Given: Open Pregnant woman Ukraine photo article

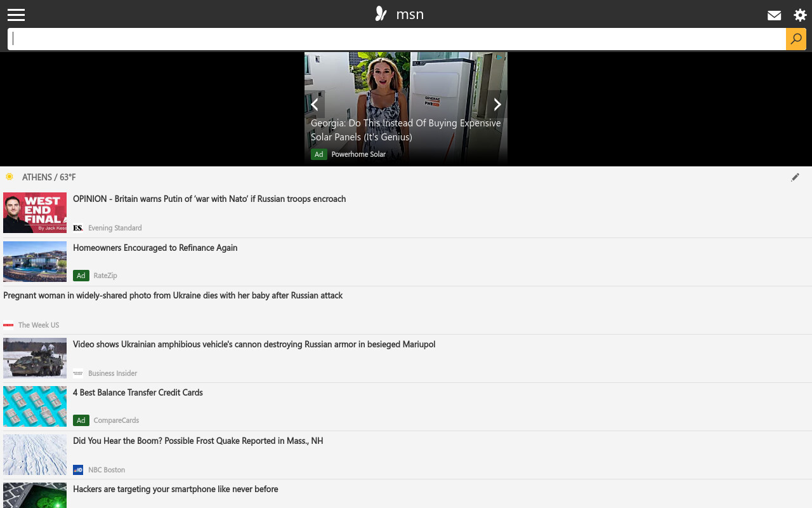Looking at the screenshot, I should tap(173, 295).
